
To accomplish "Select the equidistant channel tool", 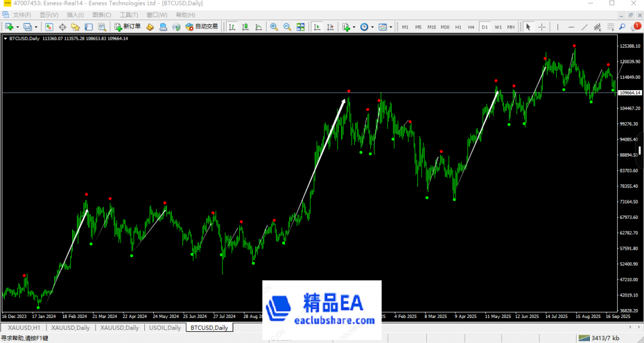I will [x=597, y=27].
